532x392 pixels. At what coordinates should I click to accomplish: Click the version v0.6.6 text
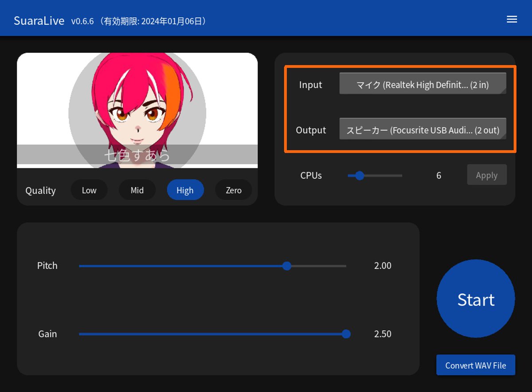click(82, 21)
